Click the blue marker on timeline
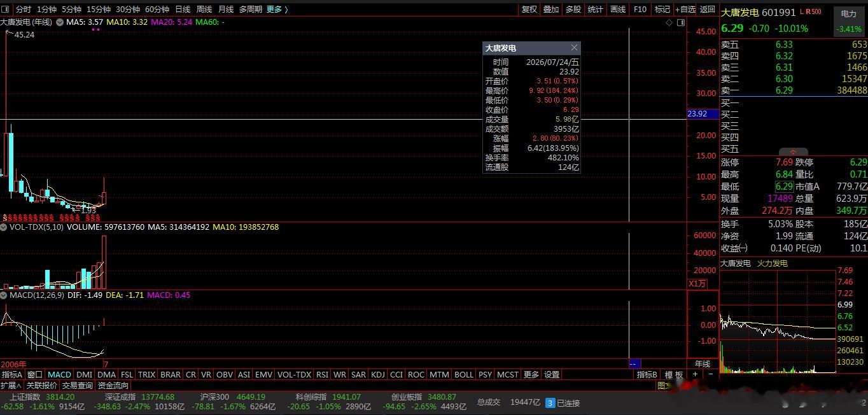 (x=634, y=364)
